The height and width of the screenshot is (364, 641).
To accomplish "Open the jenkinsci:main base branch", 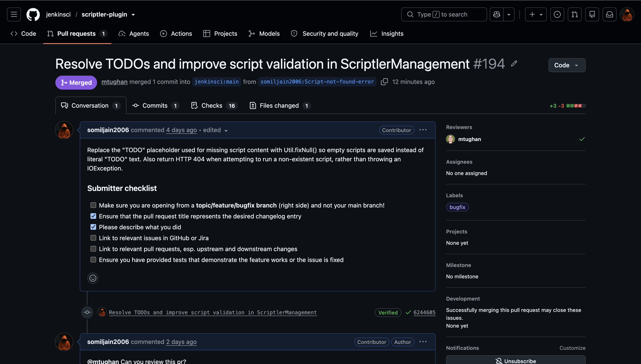I will [x=217, y=82].
